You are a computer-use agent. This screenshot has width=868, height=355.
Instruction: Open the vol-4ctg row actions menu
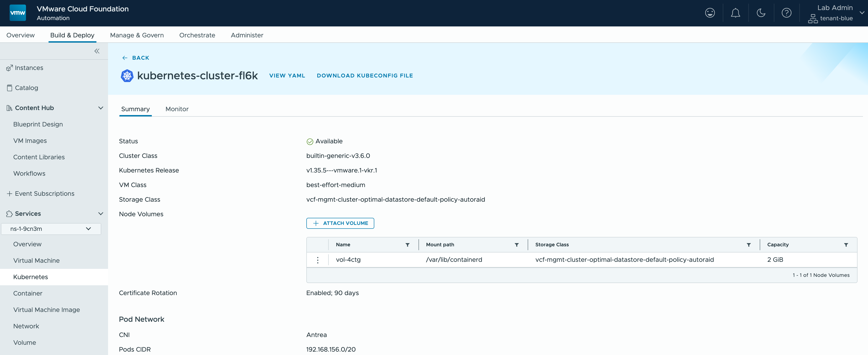pos(318,260)
